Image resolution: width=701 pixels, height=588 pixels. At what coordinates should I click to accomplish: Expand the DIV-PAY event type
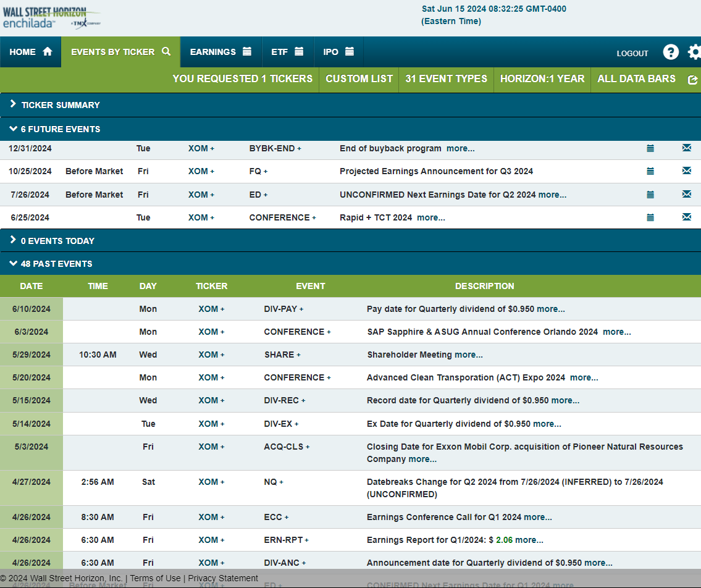coord(301,309)
